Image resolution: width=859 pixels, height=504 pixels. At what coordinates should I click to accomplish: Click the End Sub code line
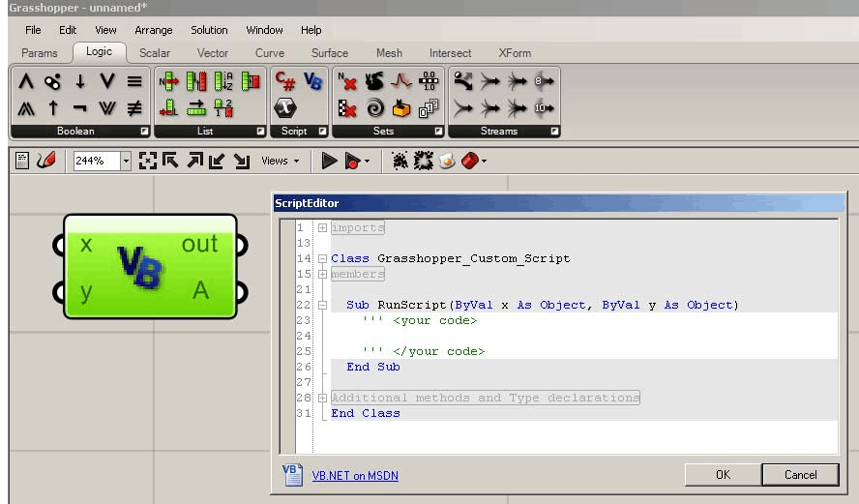[x=373, y=367]
